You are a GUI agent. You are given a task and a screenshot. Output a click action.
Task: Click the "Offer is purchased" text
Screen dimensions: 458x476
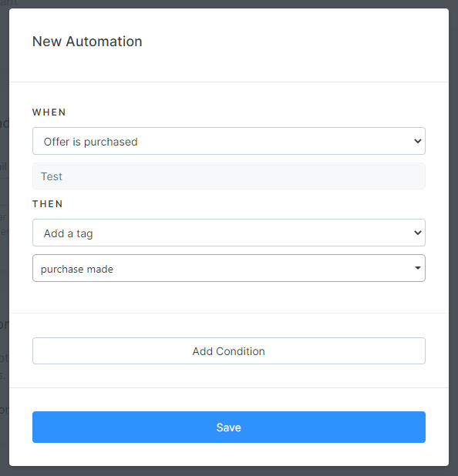tap(90, 142)
